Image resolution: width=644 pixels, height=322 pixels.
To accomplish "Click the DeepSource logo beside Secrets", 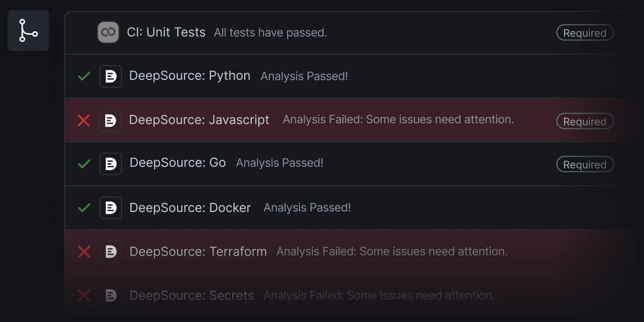I will click(111, 295).
